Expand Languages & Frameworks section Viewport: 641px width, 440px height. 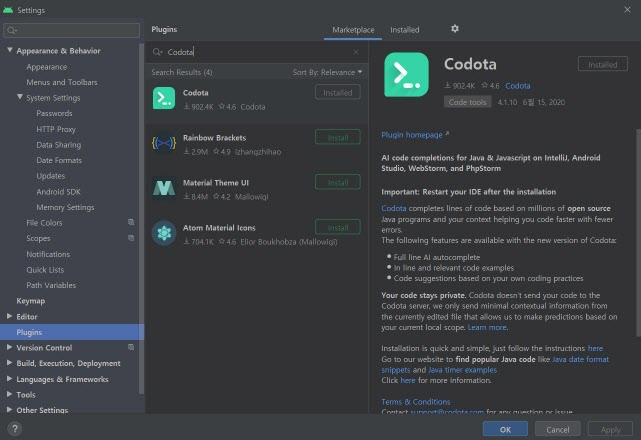(x=9, y=379)
